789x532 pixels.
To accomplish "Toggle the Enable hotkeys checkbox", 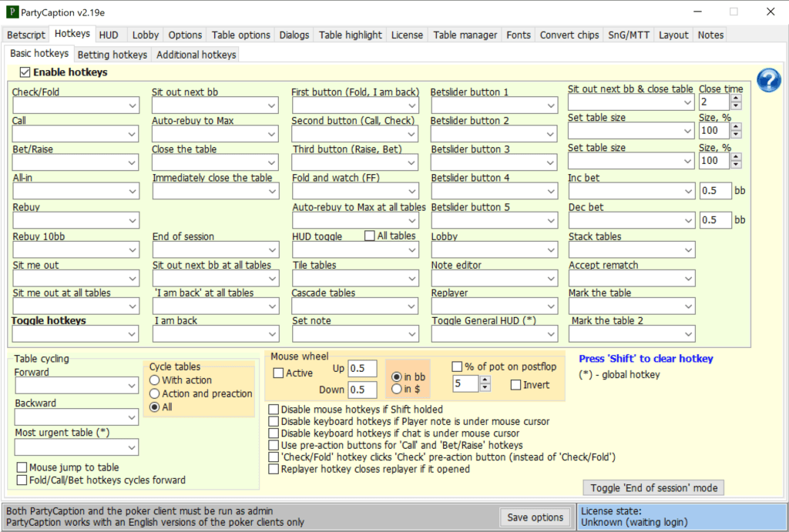I will point(25,72).
